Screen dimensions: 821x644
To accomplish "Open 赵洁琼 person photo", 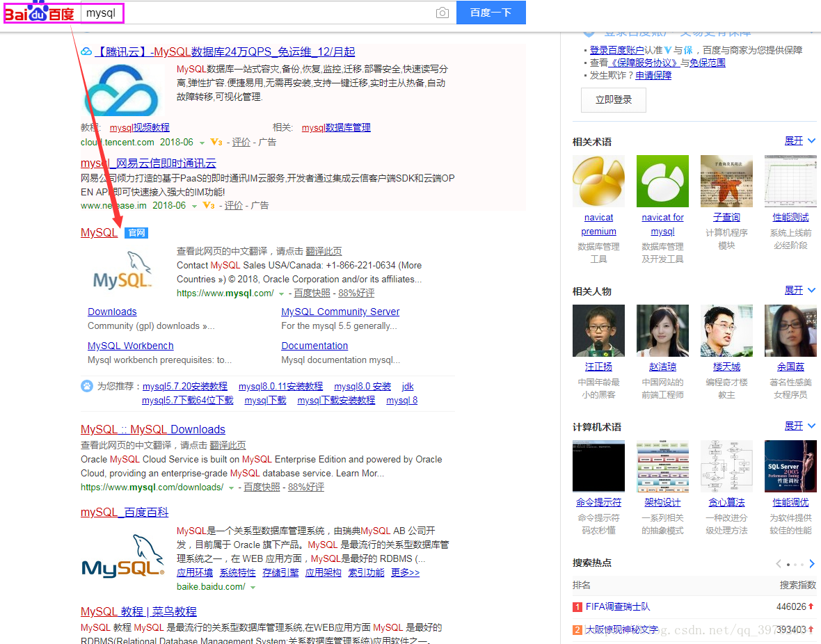I will coord(662,331).
